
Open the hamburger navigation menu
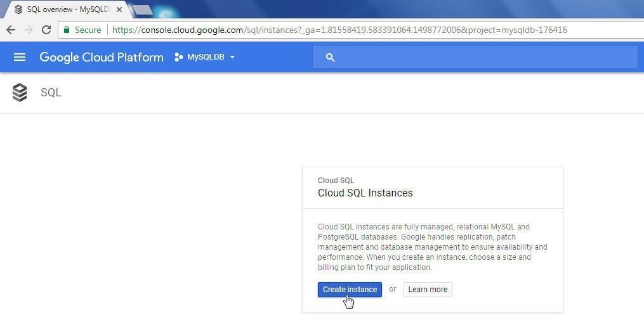[19, 57]
